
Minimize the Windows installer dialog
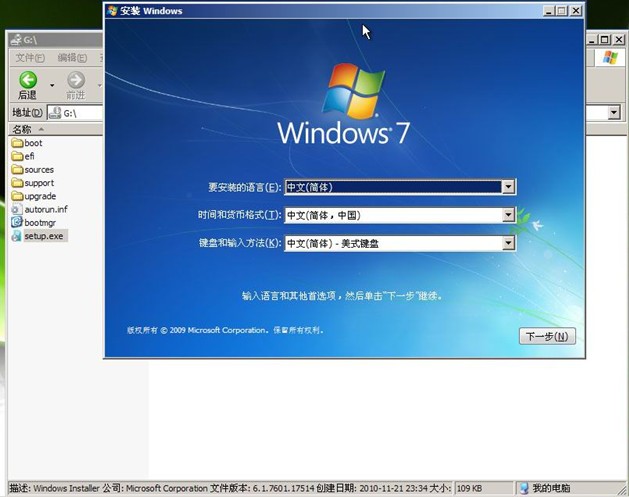[x=549, y=11]
